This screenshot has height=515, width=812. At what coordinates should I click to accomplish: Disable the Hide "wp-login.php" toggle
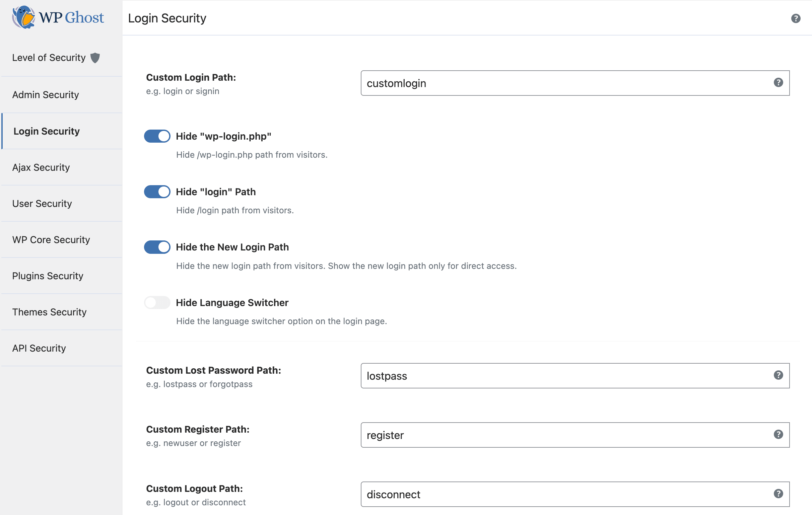(157, 136)
